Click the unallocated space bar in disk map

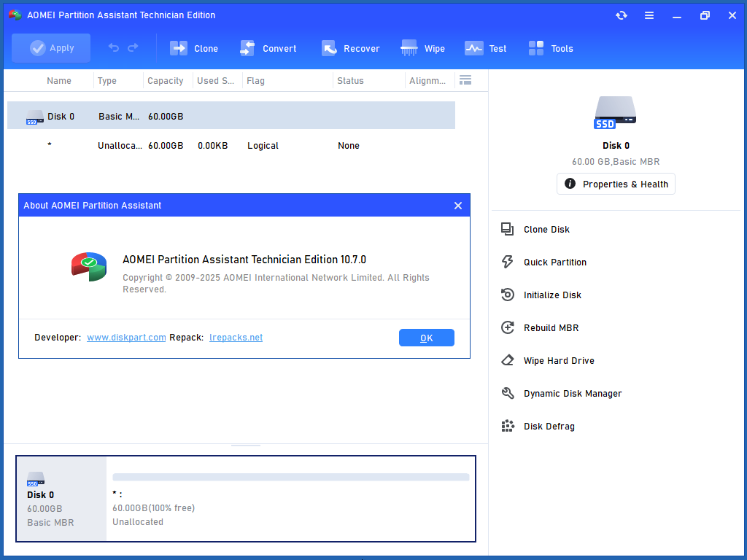coord(290,478)
